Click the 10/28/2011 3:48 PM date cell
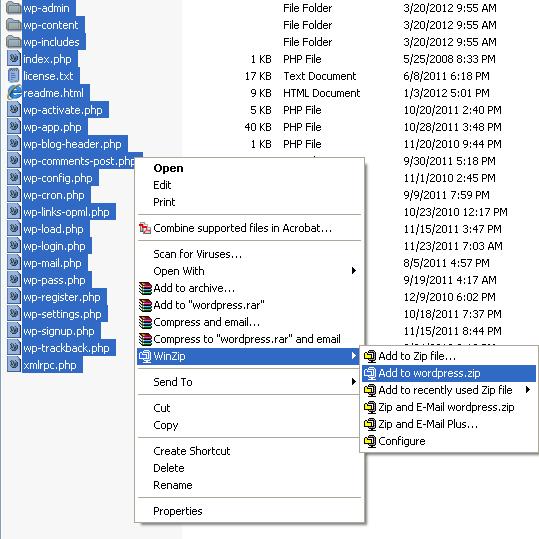This screenshot has height=539, width=539. pos(452,127)
